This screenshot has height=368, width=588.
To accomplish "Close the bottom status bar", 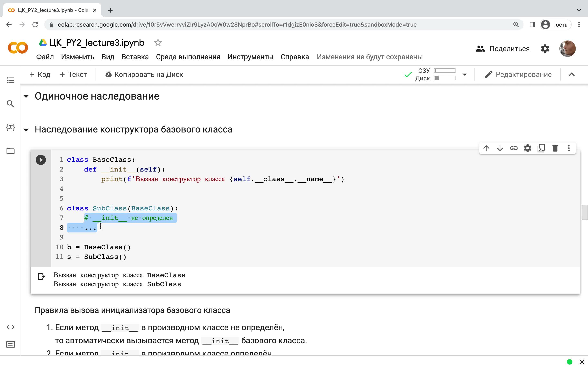I will click(x=582, y=362).
